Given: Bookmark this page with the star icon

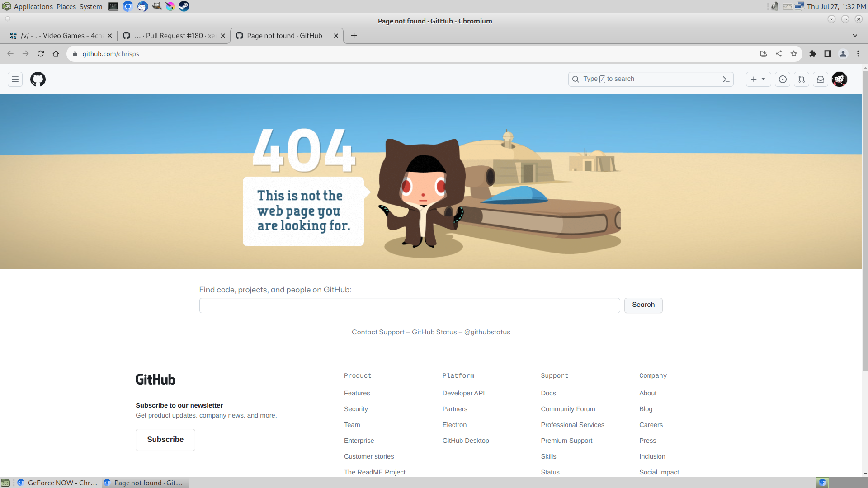Looking at the screenshot, I should pos(794,54).
